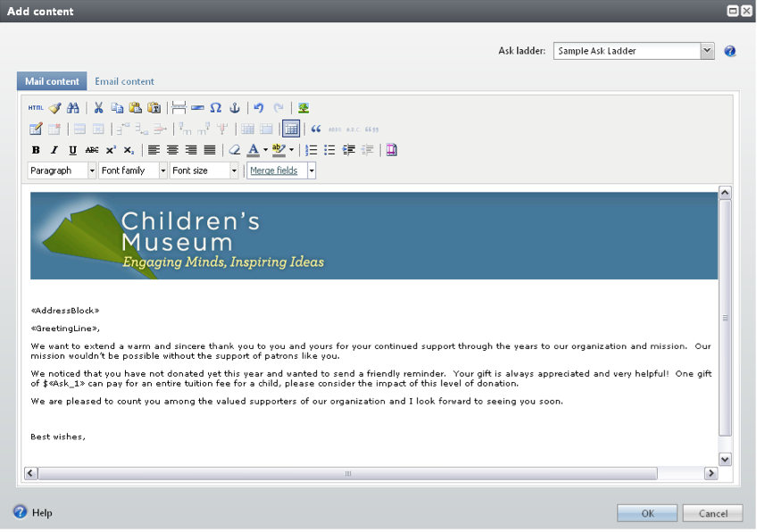The height and width of the screenshot is (532, 757).
Task: Click the table row properties icon
Action: click(x=79, y=129)
